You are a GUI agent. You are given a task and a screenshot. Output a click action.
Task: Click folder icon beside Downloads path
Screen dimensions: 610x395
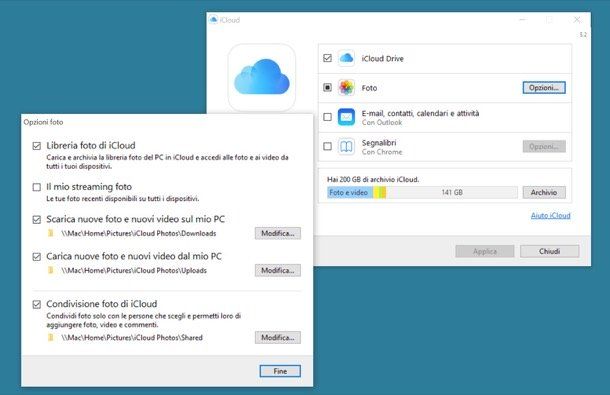51,233
